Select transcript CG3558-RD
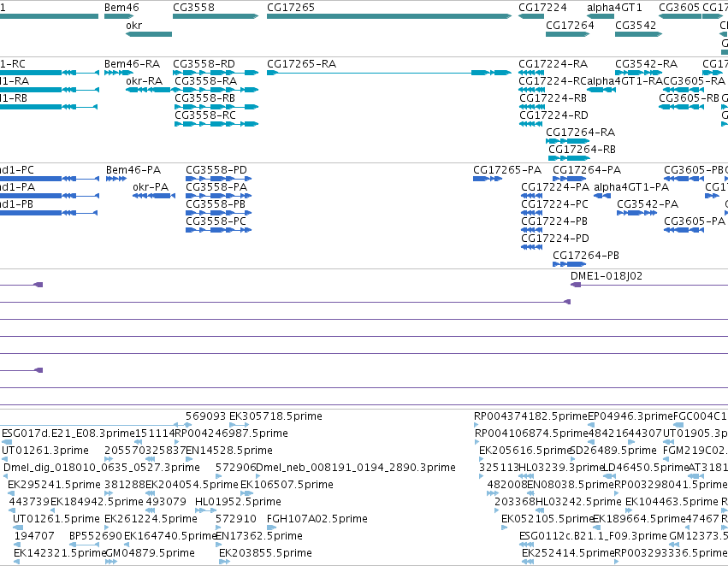This screenshot has width=728, height=566. tap(216, 73)
